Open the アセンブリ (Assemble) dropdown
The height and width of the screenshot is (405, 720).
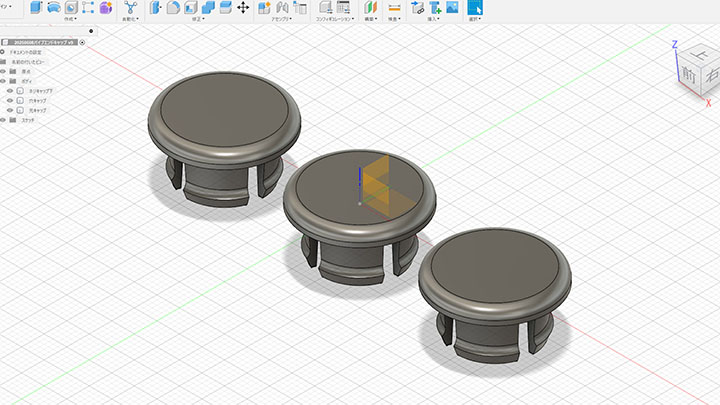click(282, 19)
